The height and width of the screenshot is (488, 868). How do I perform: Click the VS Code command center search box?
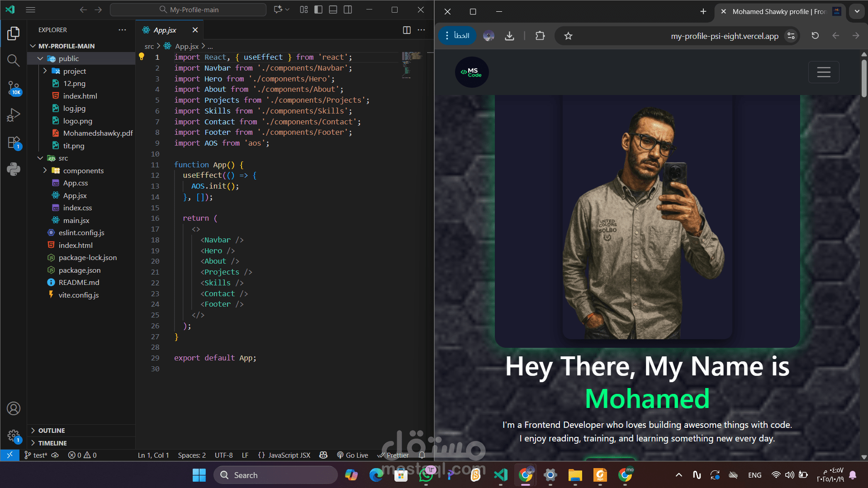point(188,9)
